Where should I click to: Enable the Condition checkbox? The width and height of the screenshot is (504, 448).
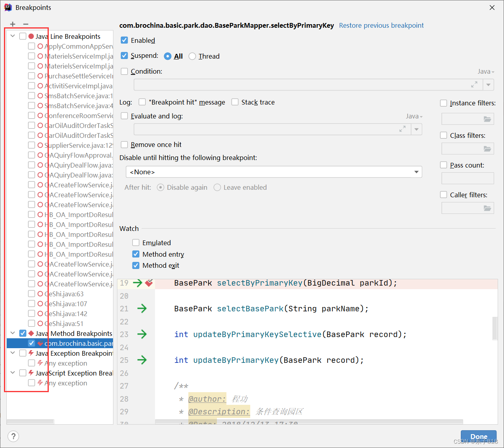(x=124, y=71)
